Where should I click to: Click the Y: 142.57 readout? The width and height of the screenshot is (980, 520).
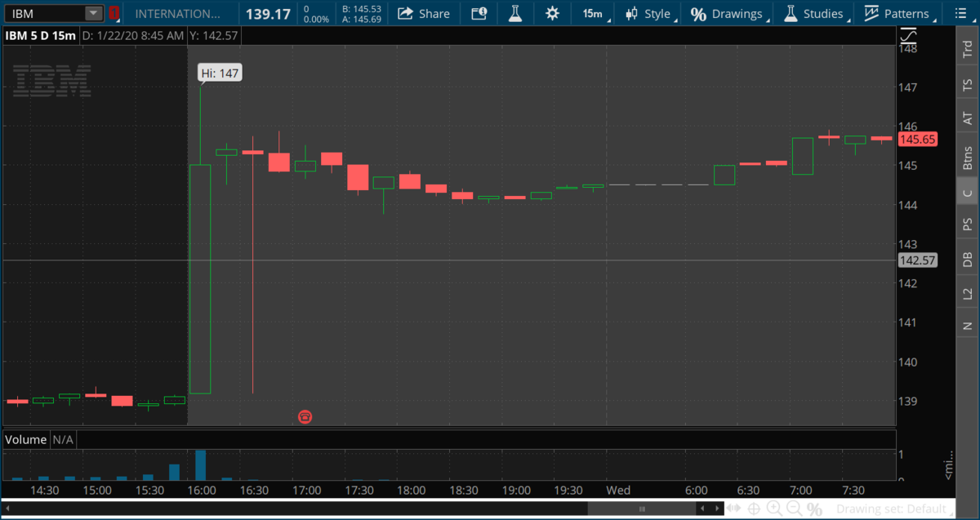point(216,35)
